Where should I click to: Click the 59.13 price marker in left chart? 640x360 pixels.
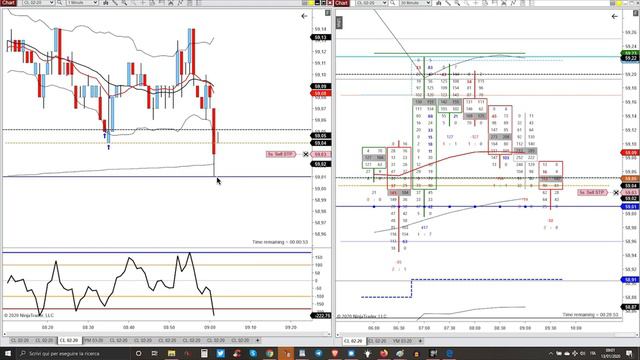[321, 38]
